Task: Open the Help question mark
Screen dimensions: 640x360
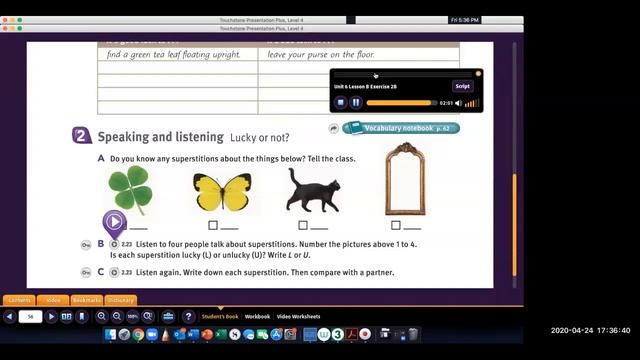Action: [x=188, y=316]
